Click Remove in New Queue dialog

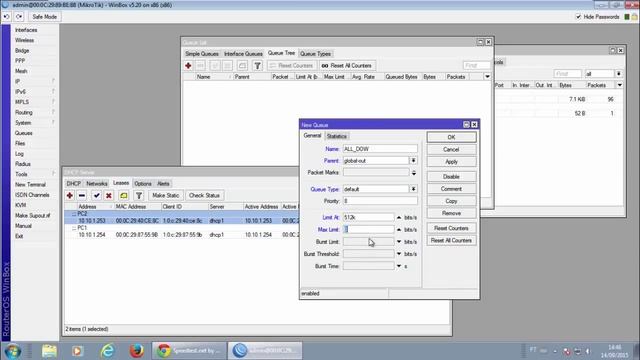[451, 213]
